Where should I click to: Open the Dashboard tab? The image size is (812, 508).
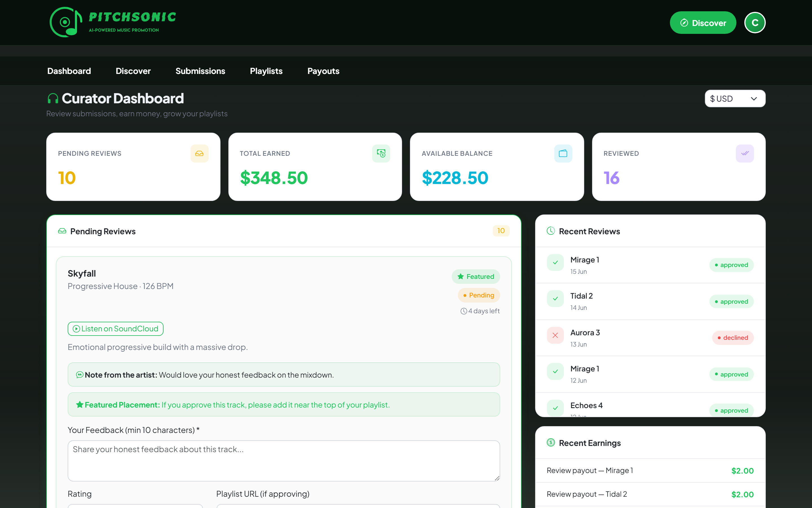coord(69,71)
